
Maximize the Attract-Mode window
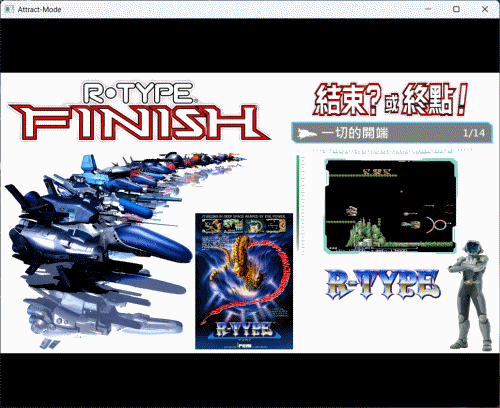click(456, 9)
